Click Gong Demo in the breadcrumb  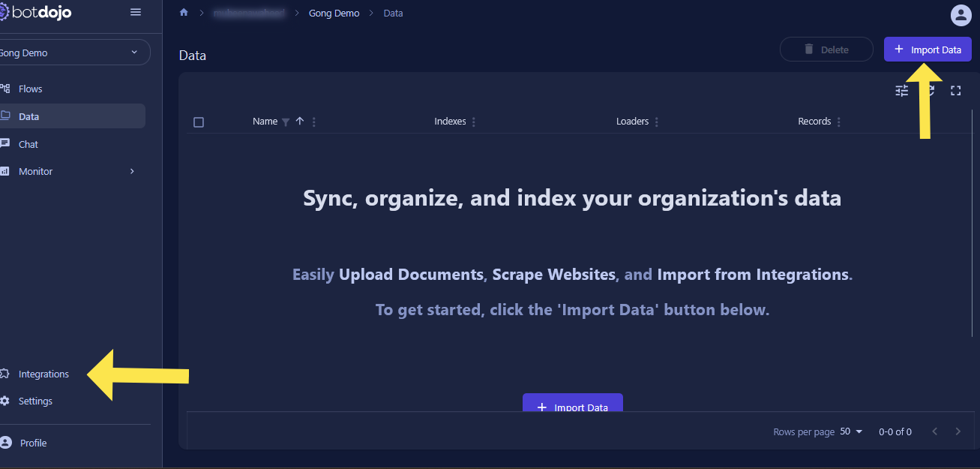tap(334, 14)
